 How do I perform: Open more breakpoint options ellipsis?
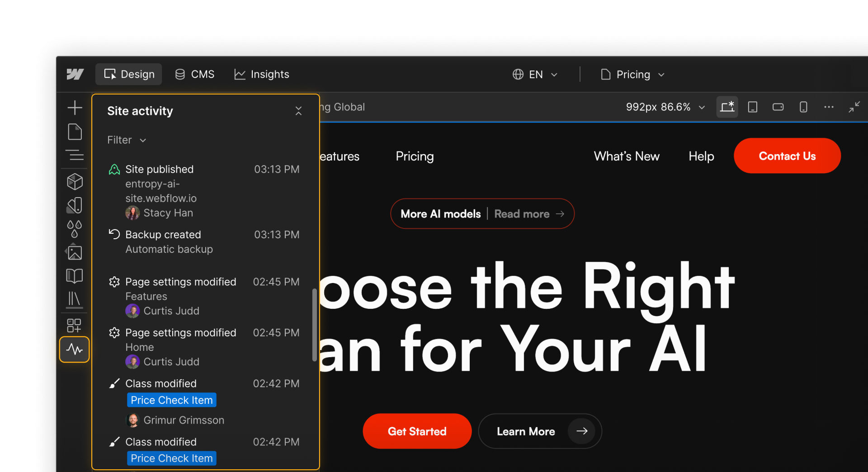(x=829, y=107)
